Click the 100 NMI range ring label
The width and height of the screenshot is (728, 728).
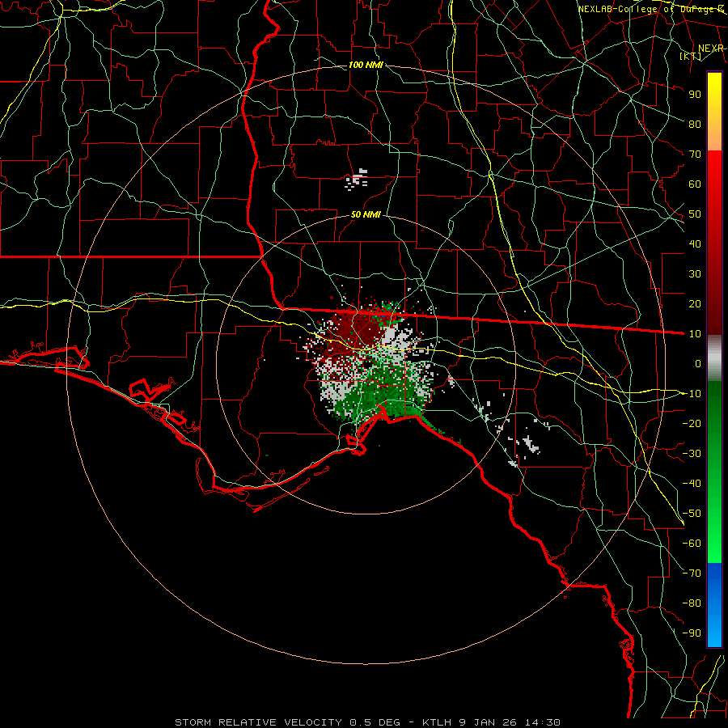[x=366, y=65]
